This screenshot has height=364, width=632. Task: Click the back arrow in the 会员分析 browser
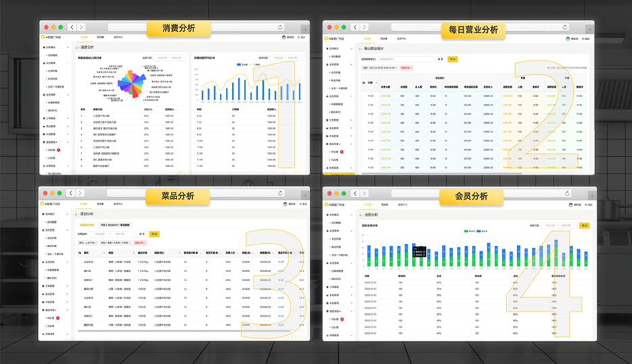[x=356, y=194]
